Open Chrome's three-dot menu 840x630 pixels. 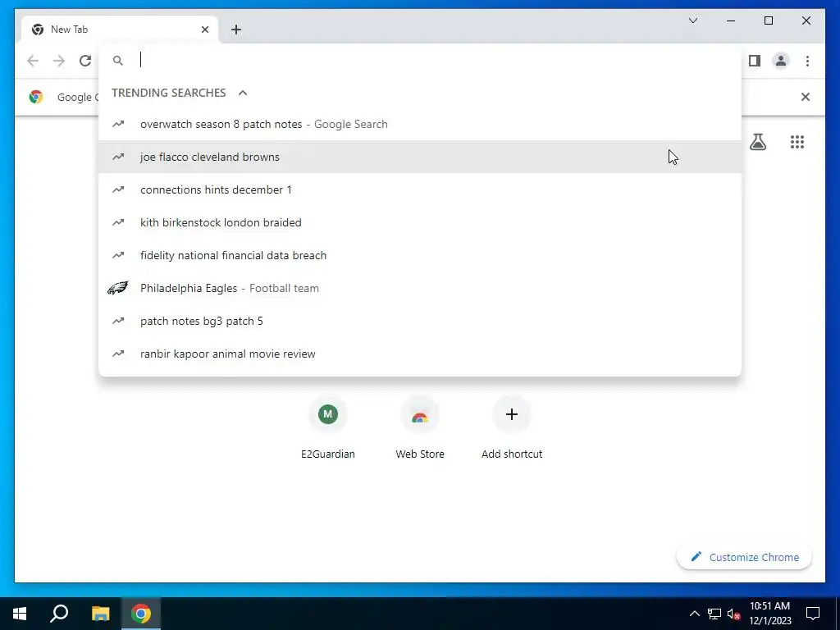pos(807,61)
